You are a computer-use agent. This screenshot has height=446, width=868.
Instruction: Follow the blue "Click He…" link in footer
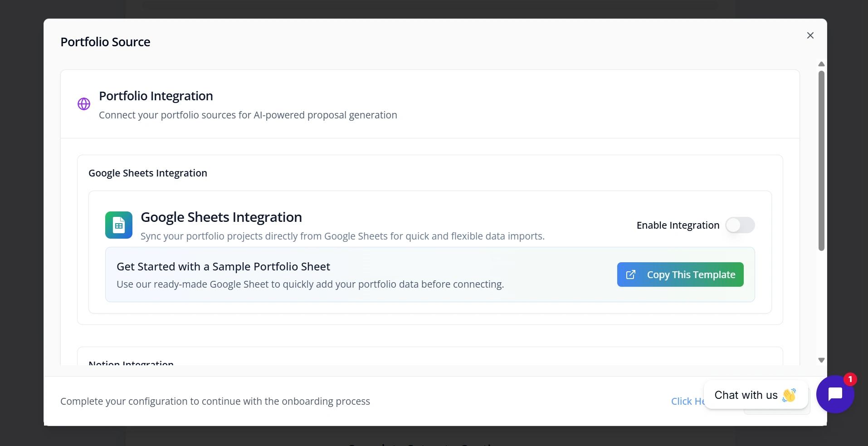tap(687, 402)
